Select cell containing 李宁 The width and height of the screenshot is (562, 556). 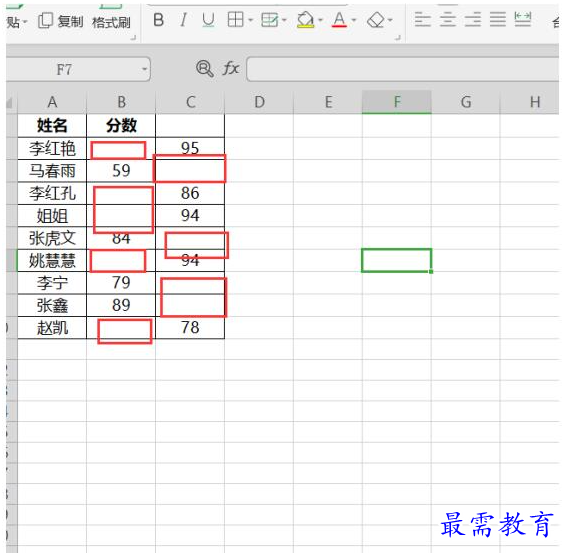(x=52, y=283)
